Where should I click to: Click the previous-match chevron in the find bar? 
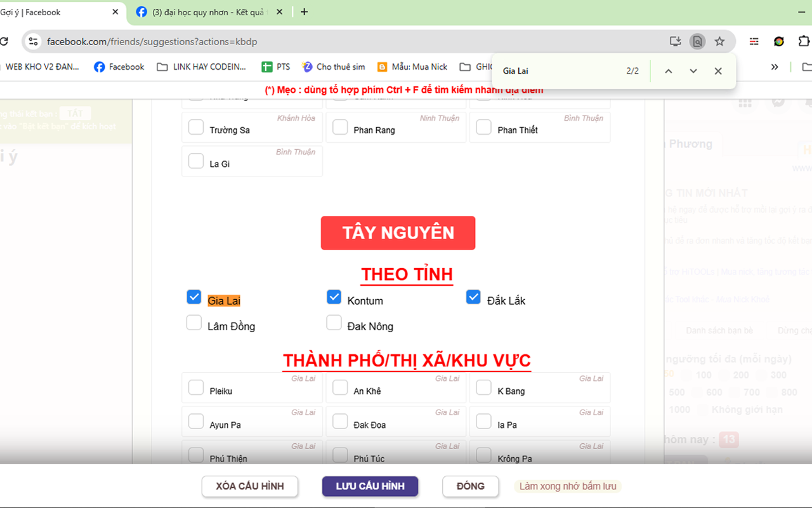pyautogui.click(x=668, y=70)
